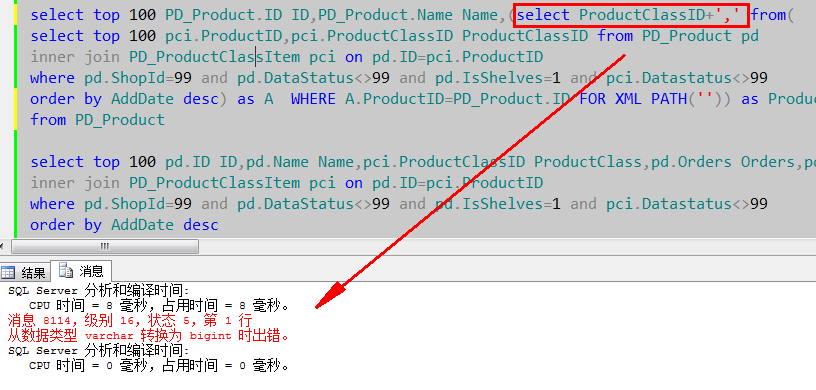The width and height of the screenshot is (816, 390).
Task: Click the horizontal scrollbar thumb
Action: pyautogui.click(x=105, y=246)
